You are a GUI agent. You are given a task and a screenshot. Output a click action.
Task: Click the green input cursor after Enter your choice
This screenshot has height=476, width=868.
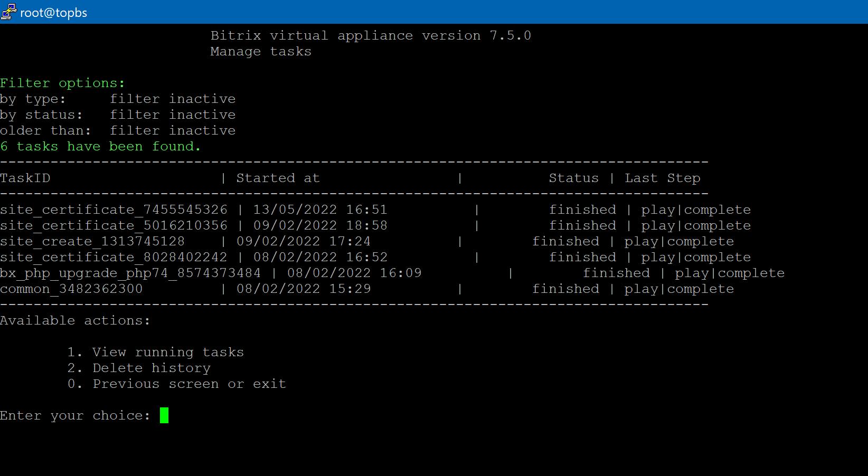tap(165, 415)
